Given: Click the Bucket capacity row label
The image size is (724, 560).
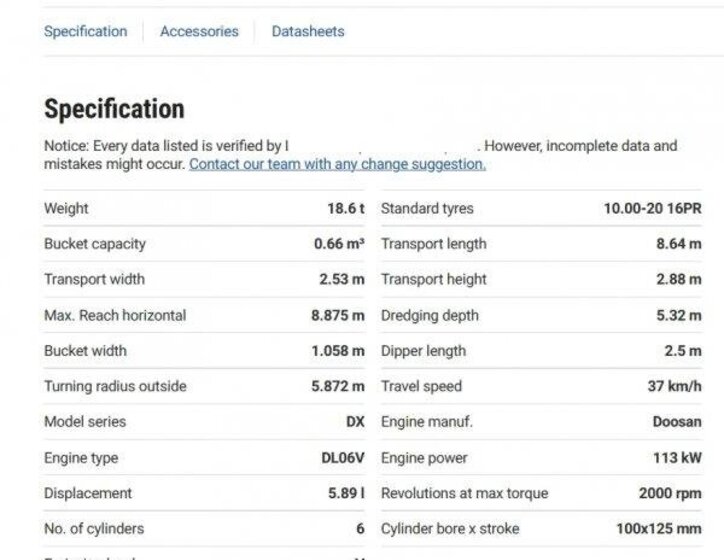Looking at the screenshot, I should click(x=95, y=244).
